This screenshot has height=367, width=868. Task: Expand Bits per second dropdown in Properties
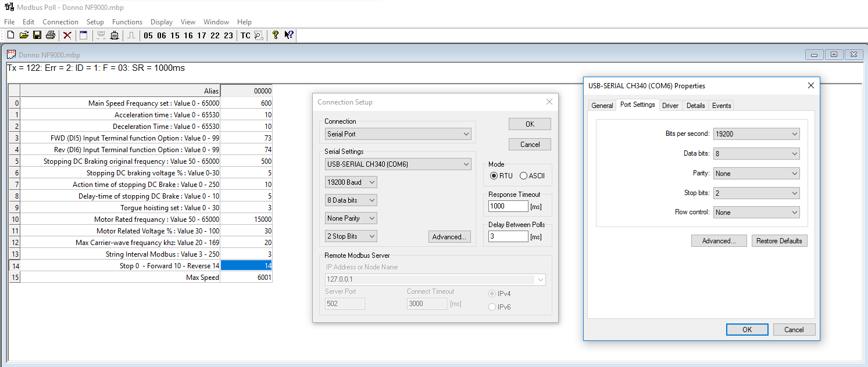pos(756,134)
